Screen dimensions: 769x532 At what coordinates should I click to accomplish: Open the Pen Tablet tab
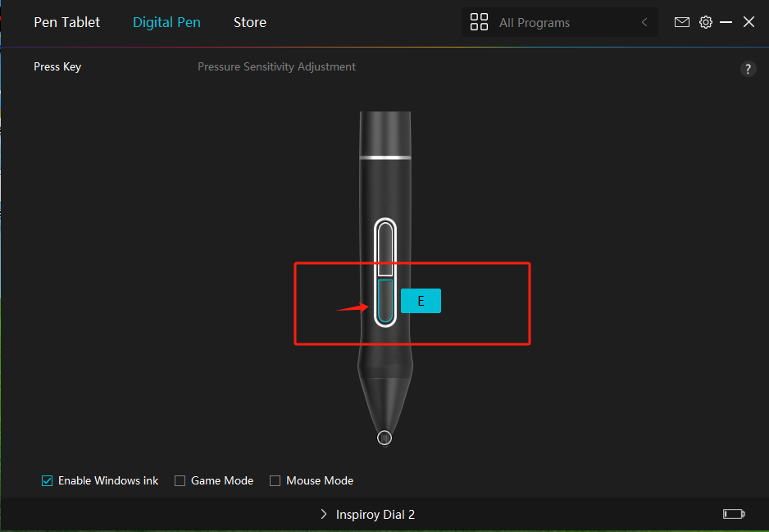pyautogui.click(x=66, y=23)
